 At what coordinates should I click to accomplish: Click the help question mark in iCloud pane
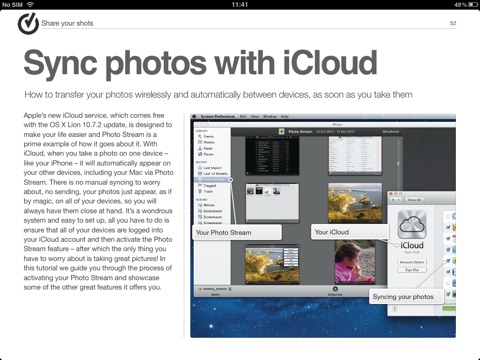click(x=395, y=309)
